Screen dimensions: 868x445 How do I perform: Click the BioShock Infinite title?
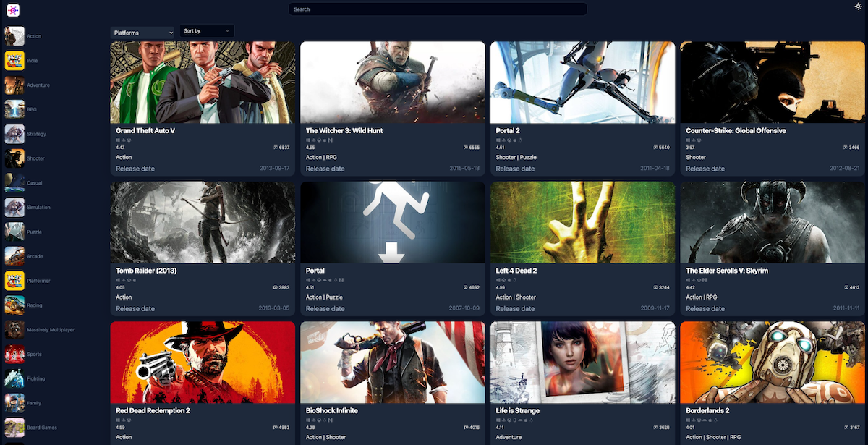(x=331, y=411)
